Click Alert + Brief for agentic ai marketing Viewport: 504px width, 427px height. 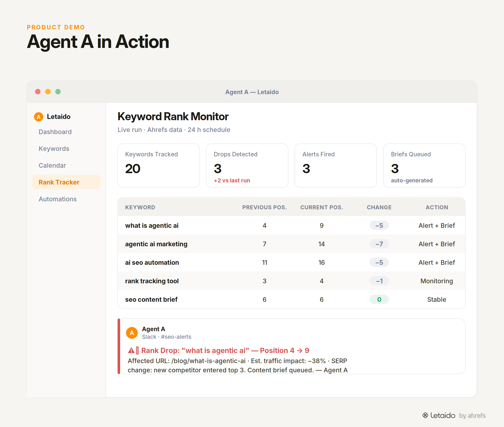coord(437,244)
